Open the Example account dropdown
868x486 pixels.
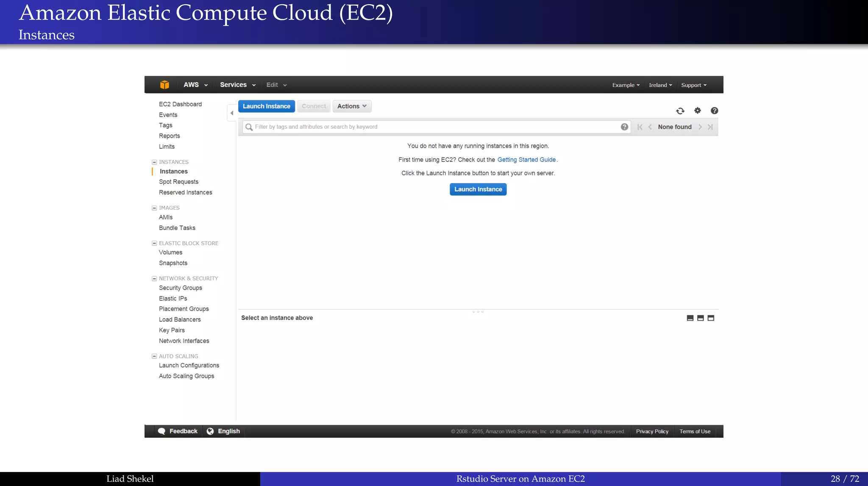(626, 85)
